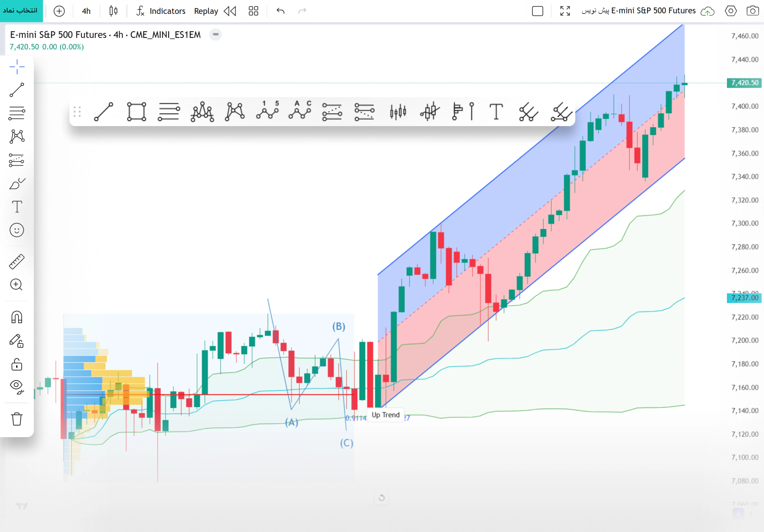This screenshot has height=532, width=764.
Task: Toggle lock all drawings
Action: point(17,364)
